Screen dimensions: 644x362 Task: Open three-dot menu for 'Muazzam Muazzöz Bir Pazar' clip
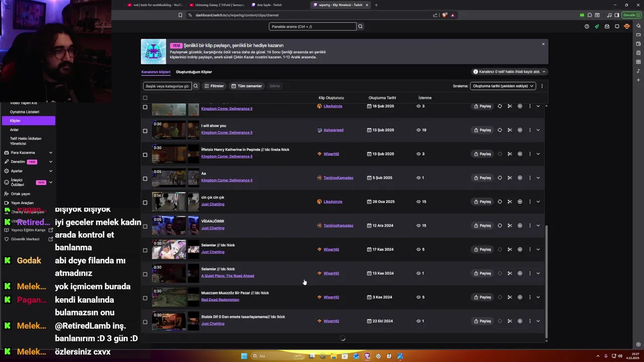tap(530, 297)
